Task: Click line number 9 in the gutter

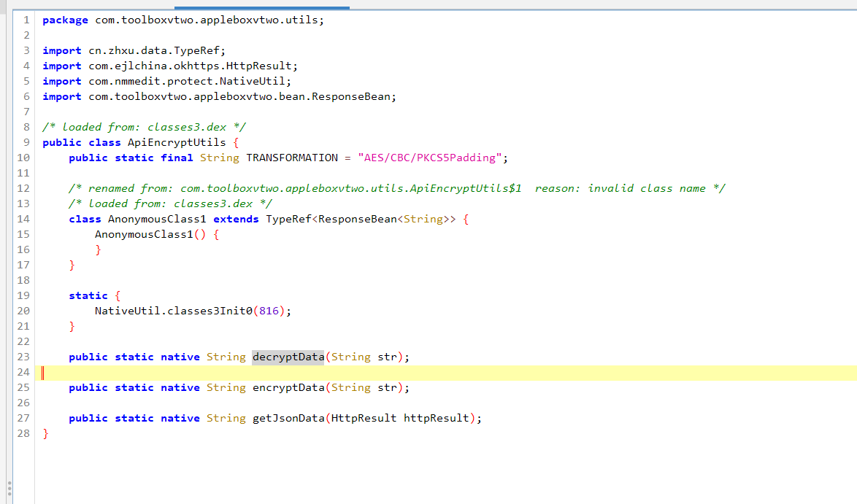Action: (x=26, y=142)
